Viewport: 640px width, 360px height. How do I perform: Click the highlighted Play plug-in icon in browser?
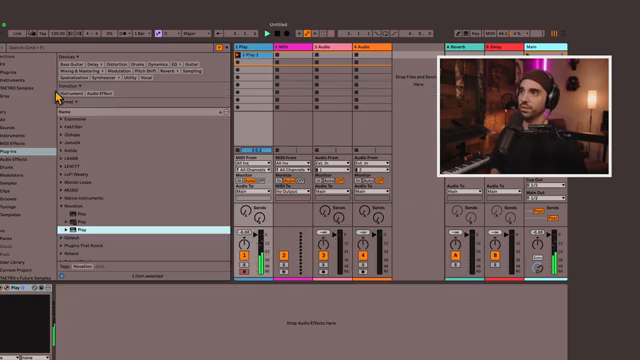click(x=73, y=230)
